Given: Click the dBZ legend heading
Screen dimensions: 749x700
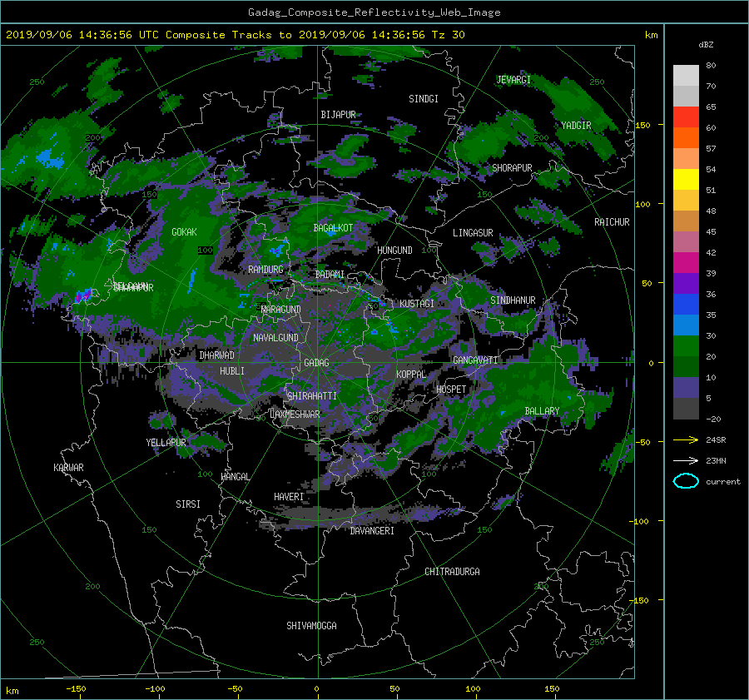Looking at the screenshot, I should tap(706, 45).
